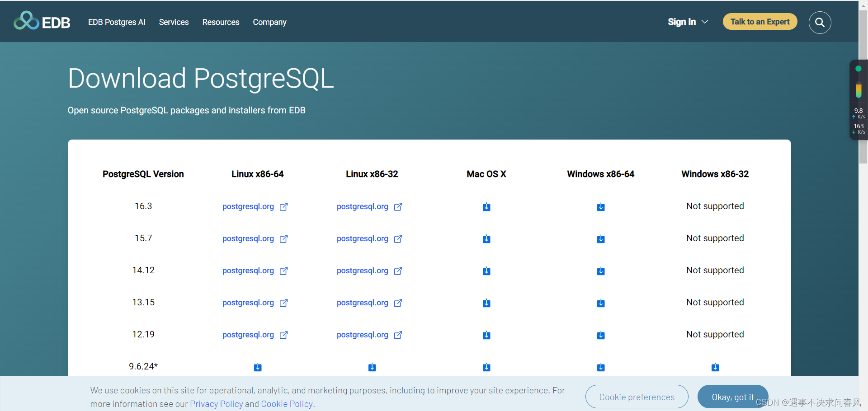Viewport: 868px width, 411px height.
Task: Download PostgreSQL 15.7 for Windows x86-64
Action: [x=601, y=239]
